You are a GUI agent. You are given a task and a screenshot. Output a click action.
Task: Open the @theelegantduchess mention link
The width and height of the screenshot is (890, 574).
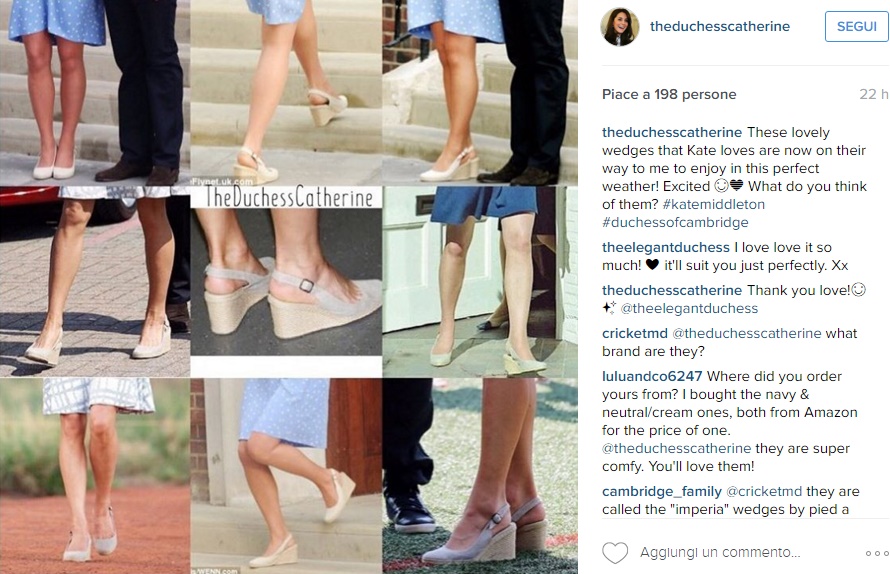(x=689, y=308)
